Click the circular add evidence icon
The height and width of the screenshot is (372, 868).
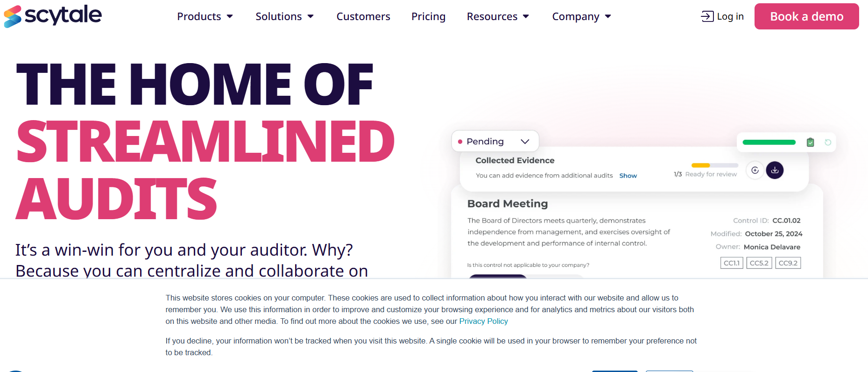pos(755,170)
